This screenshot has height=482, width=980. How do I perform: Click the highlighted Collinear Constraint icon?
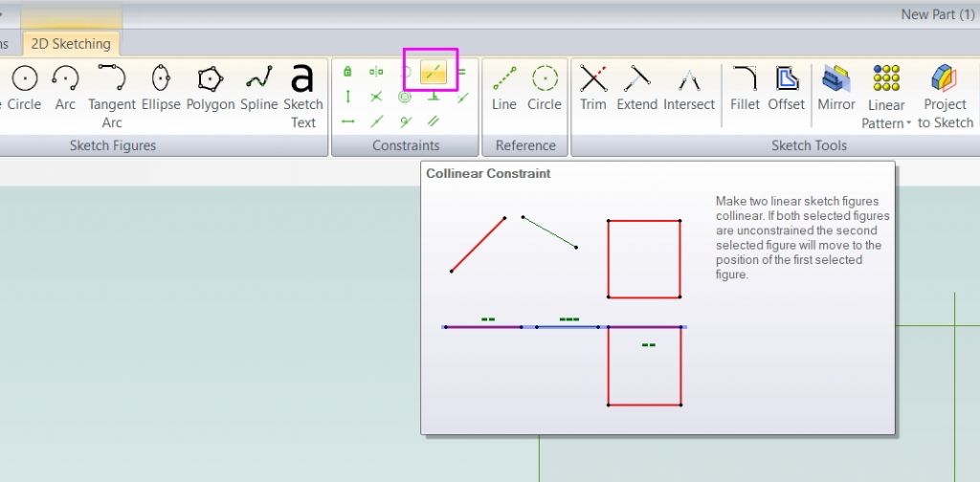(434, 73)
